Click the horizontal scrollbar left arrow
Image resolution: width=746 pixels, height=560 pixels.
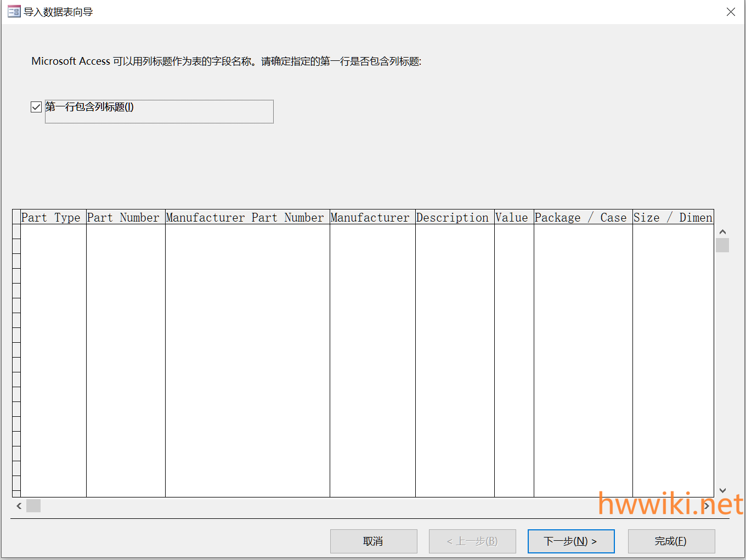click(x=19, y=506)
